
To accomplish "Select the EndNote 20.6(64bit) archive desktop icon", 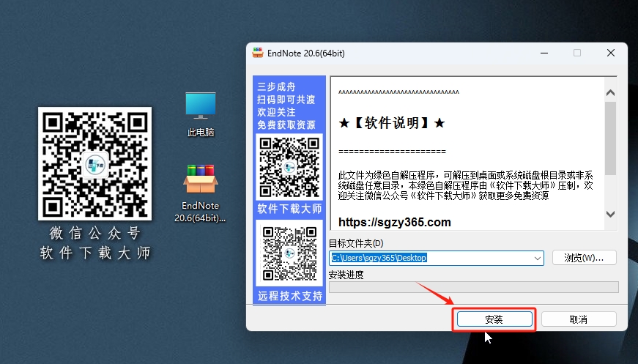I will click(200, 193).
